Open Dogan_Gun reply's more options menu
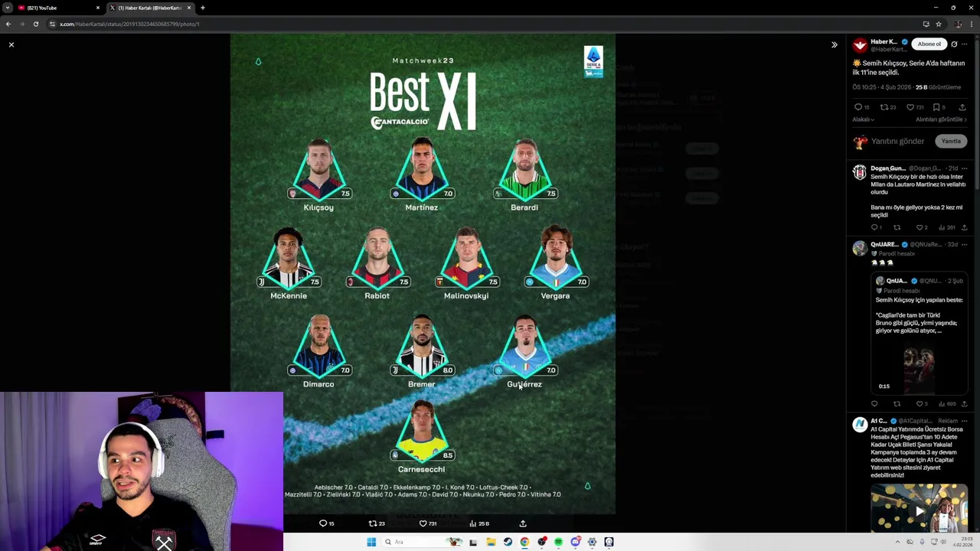The height and width of the screenshot is (551, 980). coord(965,168)
